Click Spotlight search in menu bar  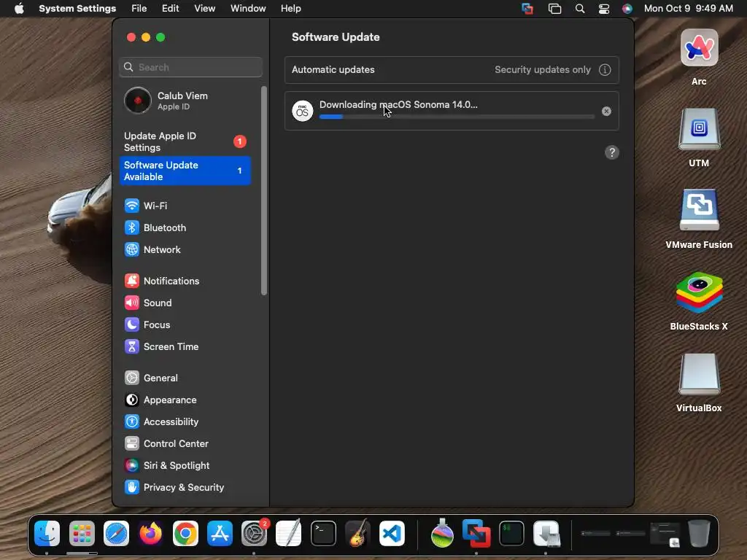point(580,9)
